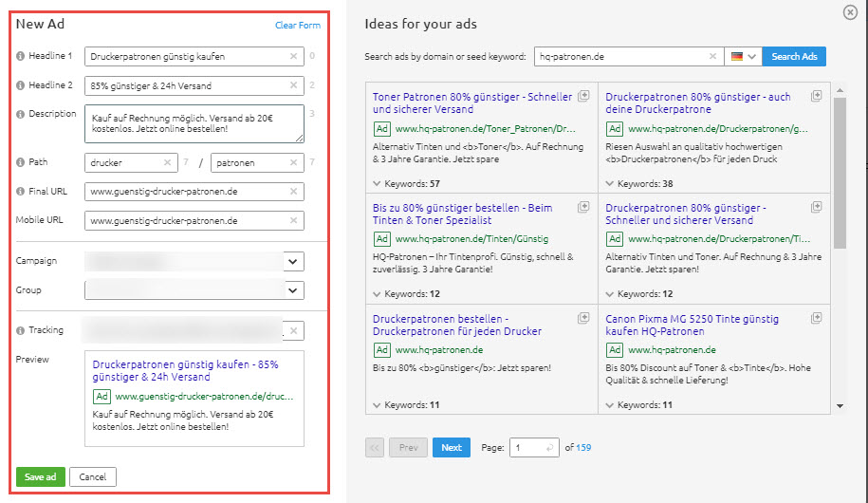Expand Keywords: 11 under Canon Pixma ad
The image size is (868, 503).
[639, 405]
